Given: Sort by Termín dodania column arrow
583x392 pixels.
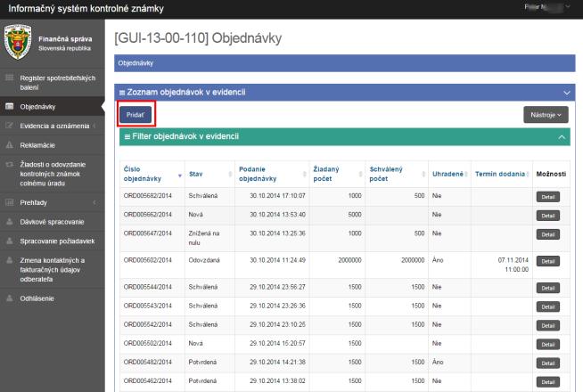Looking at the screenshot, I should [x=528, y=174].
